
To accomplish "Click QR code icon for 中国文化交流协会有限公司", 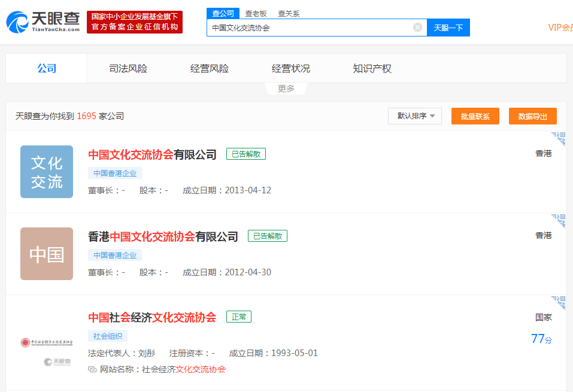I will (x=559, y=139).
